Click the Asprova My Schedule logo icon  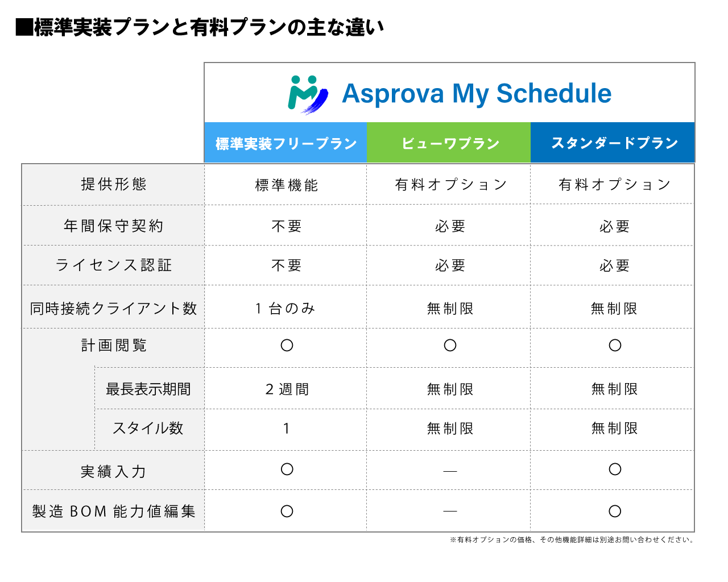pos(308,94)
